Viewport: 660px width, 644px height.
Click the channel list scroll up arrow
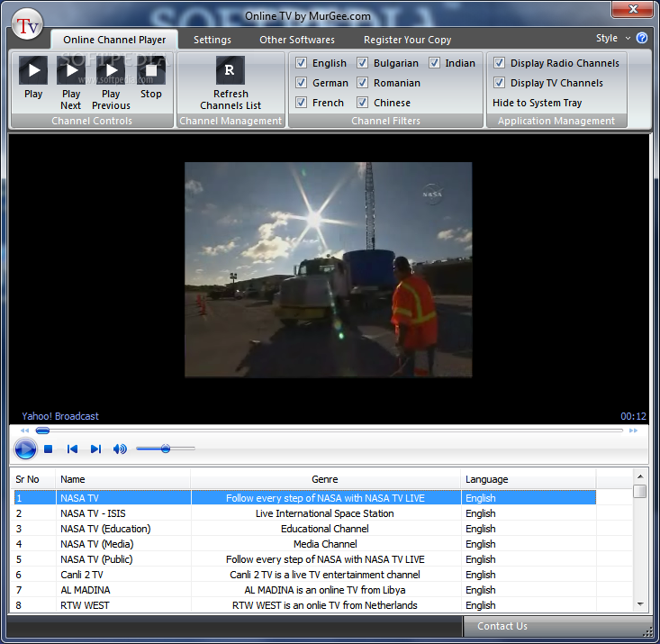(x=640, y=476)
